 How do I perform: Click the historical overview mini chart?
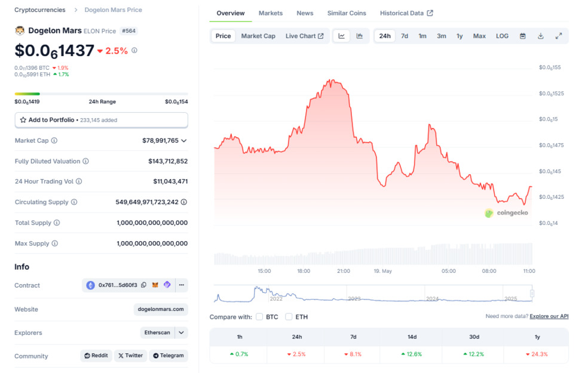pyautogui.click(x=373, y=294)
